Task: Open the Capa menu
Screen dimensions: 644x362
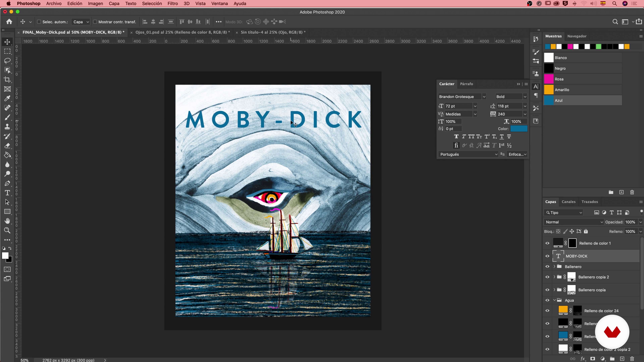Action: point(114,4)
